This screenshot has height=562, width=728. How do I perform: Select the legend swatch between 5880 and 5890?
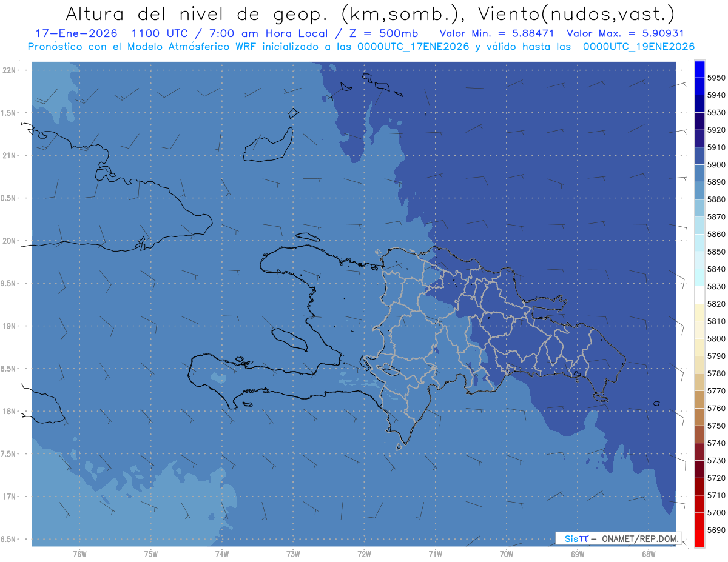699,190
